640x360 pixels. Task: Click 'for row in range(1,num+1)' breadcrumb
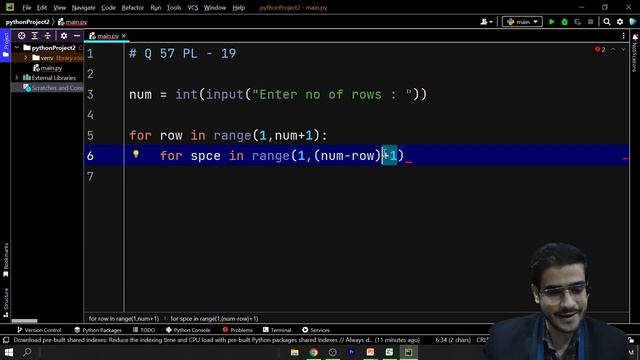(x=124, y=318)
